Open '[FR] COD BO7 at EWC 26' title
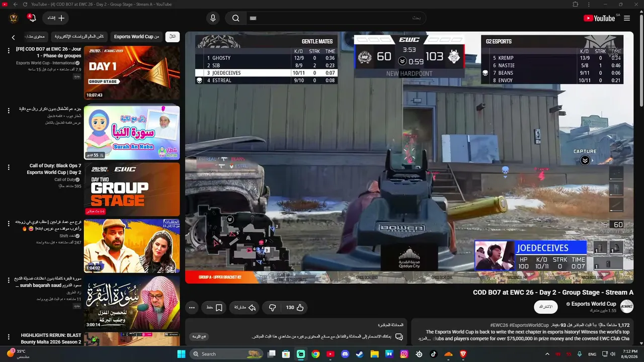 click(x=48, y=52)
